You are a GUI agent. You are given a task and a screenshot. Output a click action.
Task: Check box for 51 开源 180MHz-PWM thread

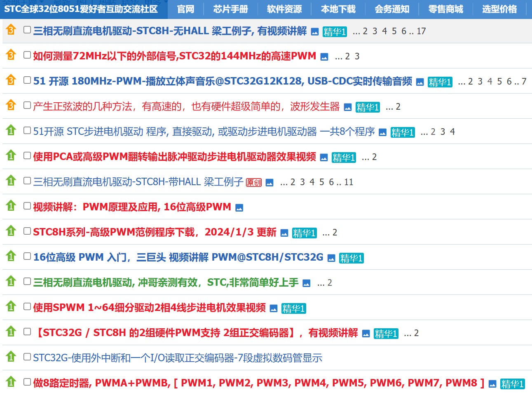[x=27, y=80]
